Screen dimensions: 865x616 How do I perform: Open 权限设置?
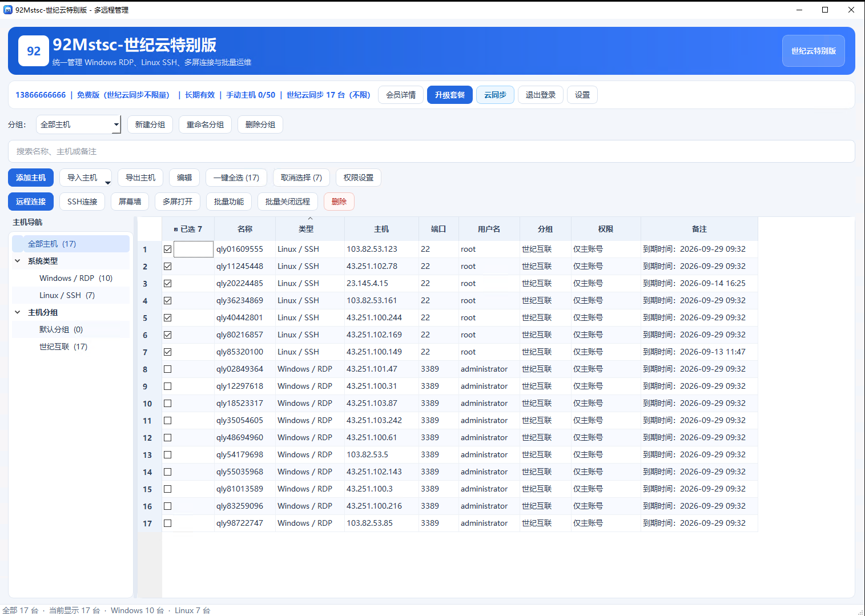(x=359, y=178)
